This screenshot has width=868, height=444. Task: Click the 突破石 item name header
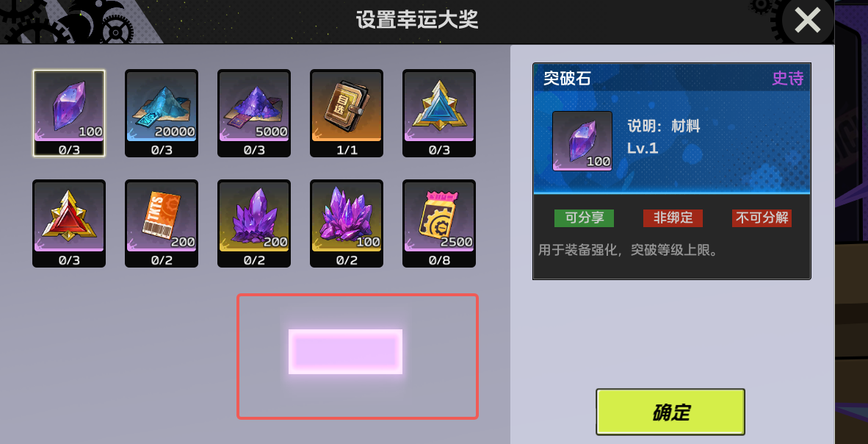point(567,79)
